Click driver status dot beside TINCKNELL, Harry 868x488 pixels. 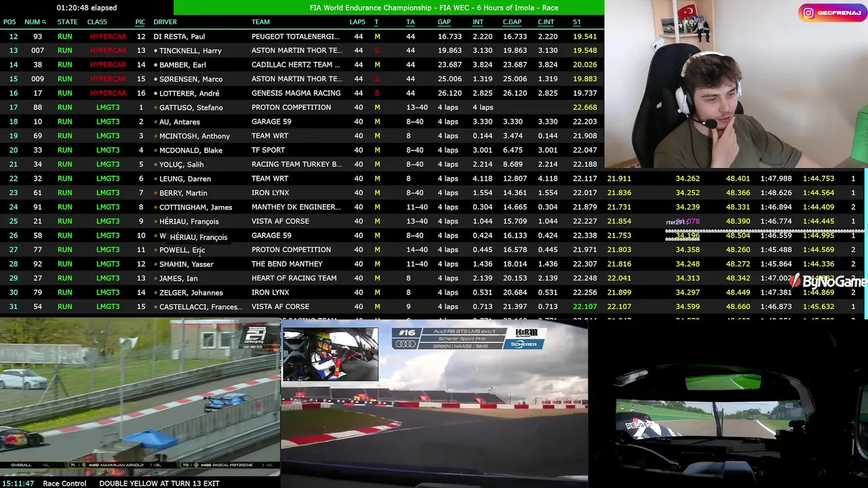pos(156,51)
